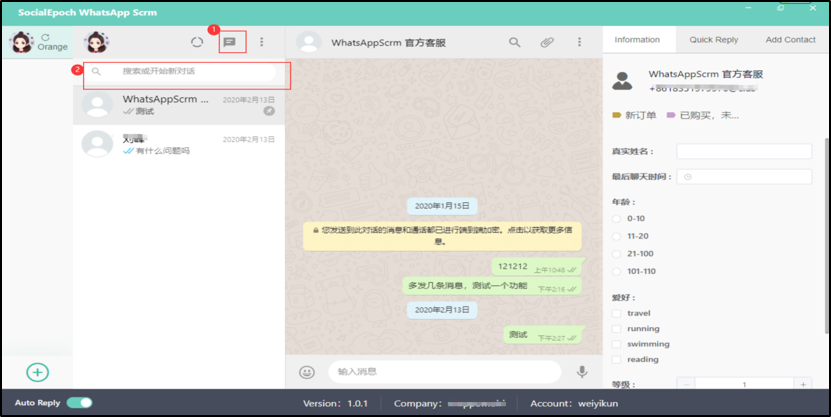Image resolution: width=831 pixels, height=417 pixels.
Task: Click the 测试 message bubble
Action: point(543,335)
